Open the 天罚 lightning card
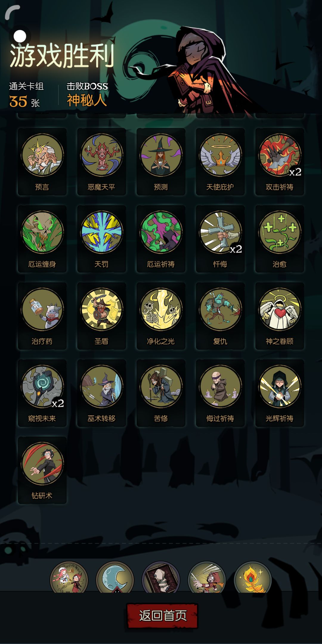This screenshot has width=322, height=644. click(x=101, y=239)
